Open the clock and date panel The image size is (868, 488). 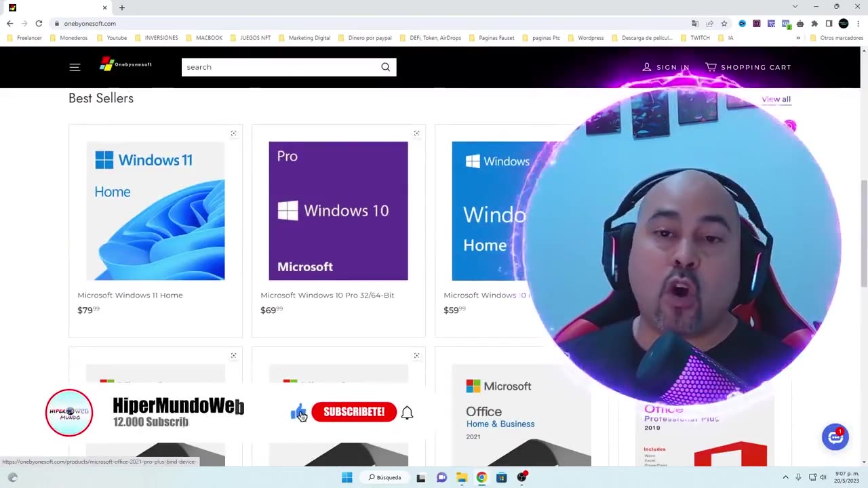848,477
